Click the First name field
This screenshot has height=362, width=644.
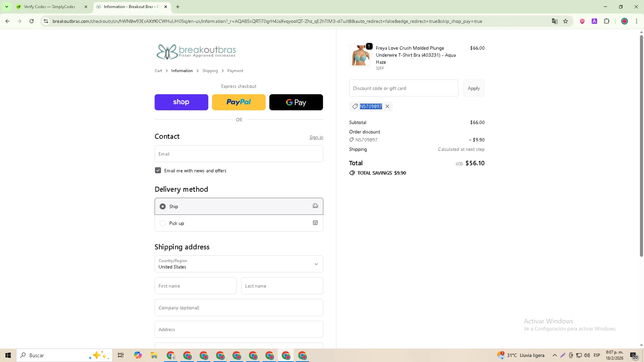pyautogui.click(x=195, y=286)
